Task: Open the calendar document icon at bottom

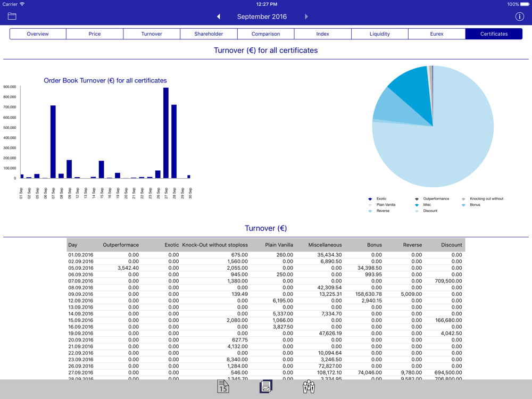Action: tap(223, 387)
